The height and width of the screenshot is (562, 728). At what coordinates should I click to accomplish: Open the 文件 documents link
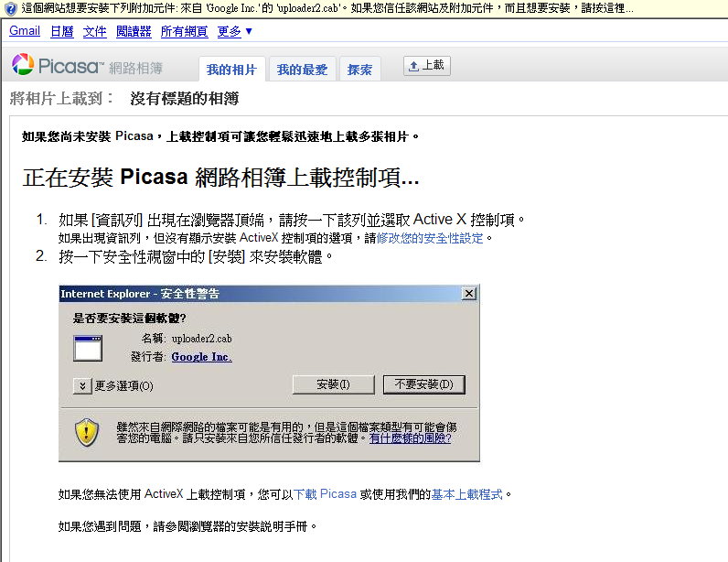(95, 31)
